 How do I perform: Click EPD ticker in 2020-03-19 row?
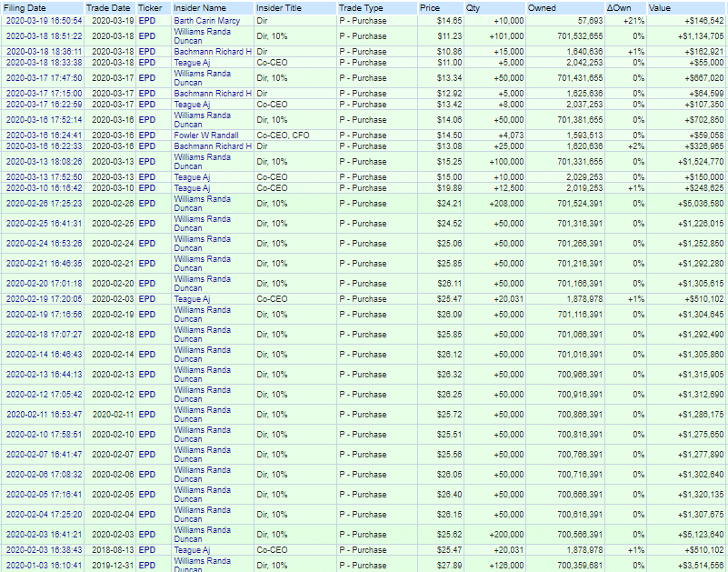pos(147,21)
